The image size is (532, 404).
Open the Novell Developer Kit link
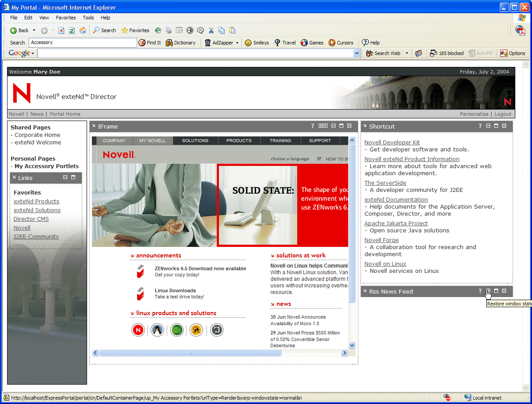[x=392, y=142]
